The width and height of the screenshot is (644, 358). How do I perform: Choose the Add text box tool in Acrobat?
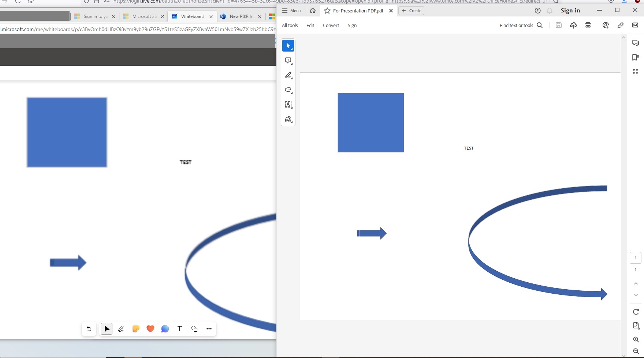tap(288, 105)
